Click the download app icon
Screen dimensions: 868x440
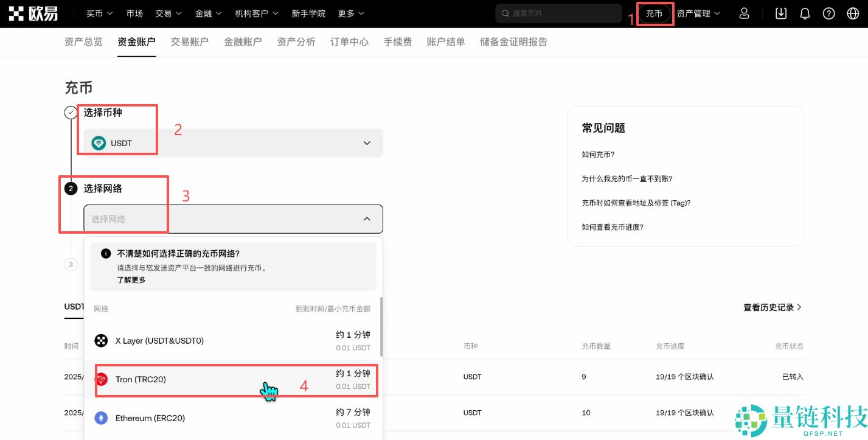click(780, 13)
